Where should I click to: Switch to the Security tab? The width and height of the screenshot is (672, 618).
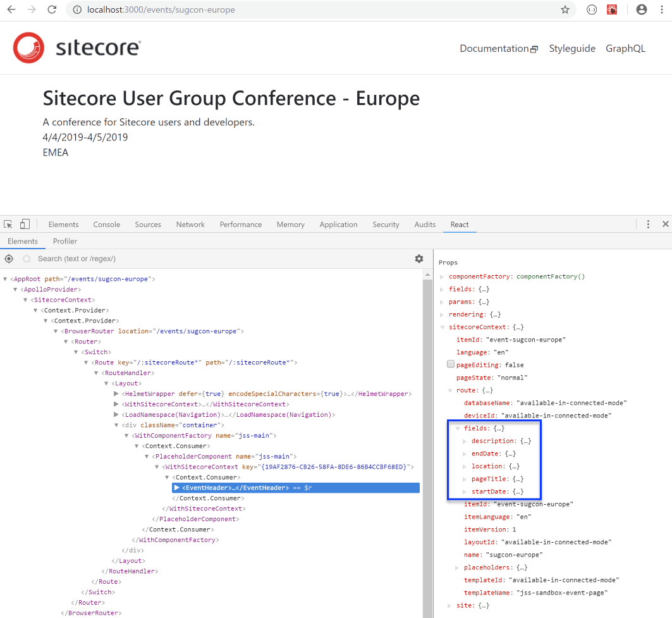(x=386, y=225)
